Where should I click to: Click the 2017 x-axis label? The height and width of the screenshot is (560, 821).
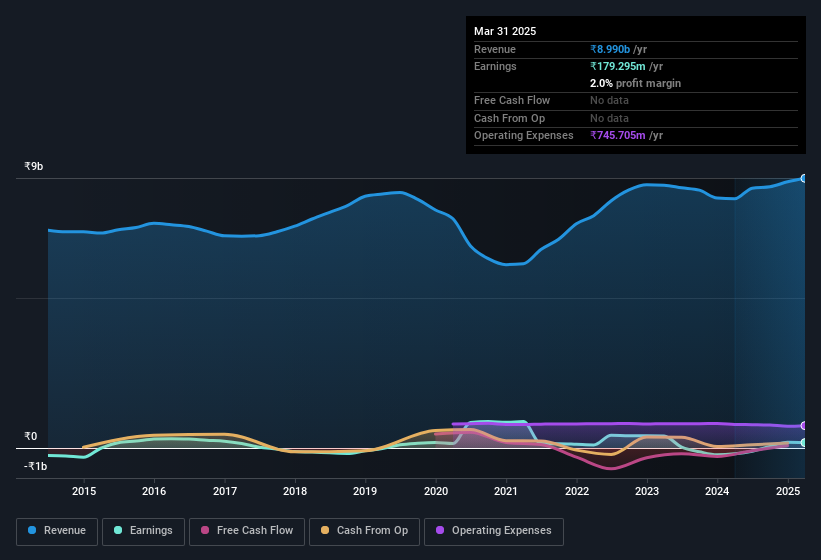(225, 491)
